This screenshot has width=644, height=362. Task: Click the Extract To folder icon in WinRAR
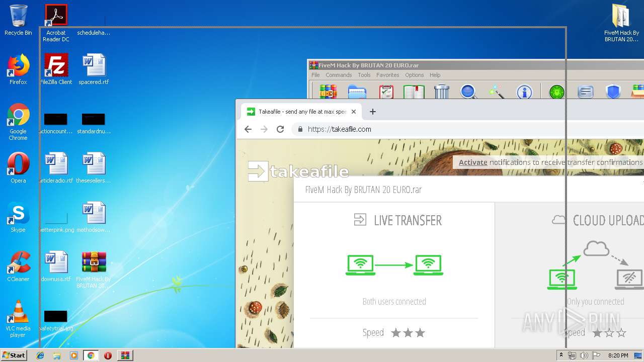tap(357, 92)
